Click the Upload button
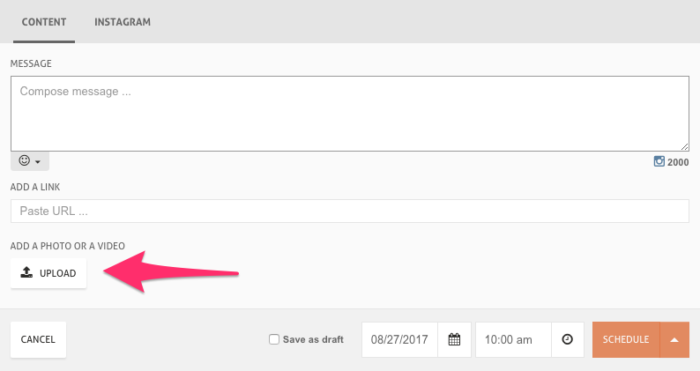This screenshot has width=700, height=371. click(49, 273)
